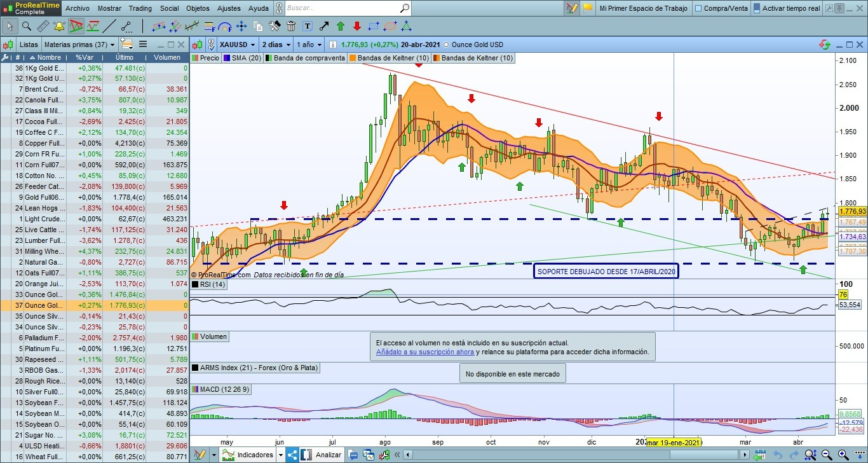Open the Objetos menu

pyautogui.click(x=198, y=9)
